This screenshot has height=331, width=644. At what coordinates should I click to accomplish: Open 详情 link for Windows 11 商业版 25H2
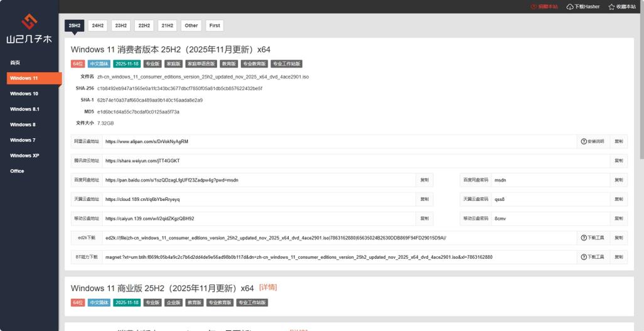[268, 288]
